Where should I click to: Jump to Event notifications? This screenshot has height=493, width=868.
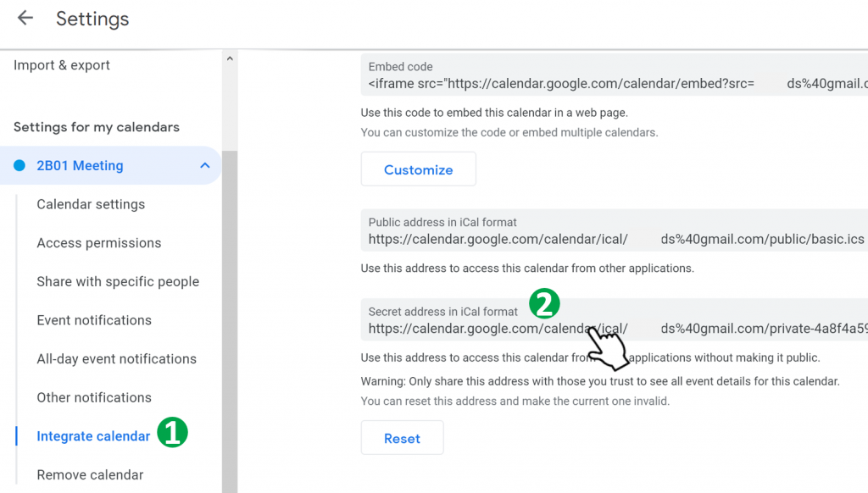[x=94, y=320]
